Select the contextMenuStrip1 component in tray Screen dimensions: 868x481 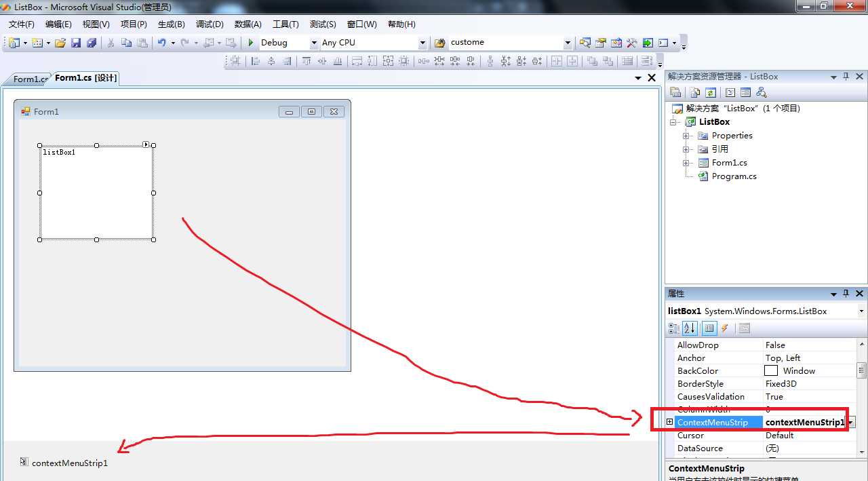(x=64, y=463)
